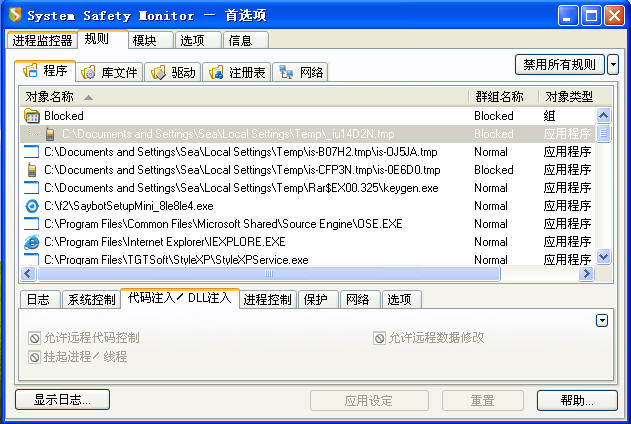631x424 pixels.
Task: Click the 注册表 tab icon
Action: coord(216,72)
